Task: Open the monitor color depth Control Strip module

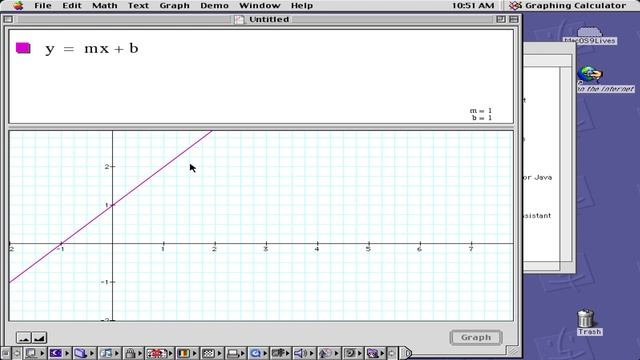Action: click(187, 353)
